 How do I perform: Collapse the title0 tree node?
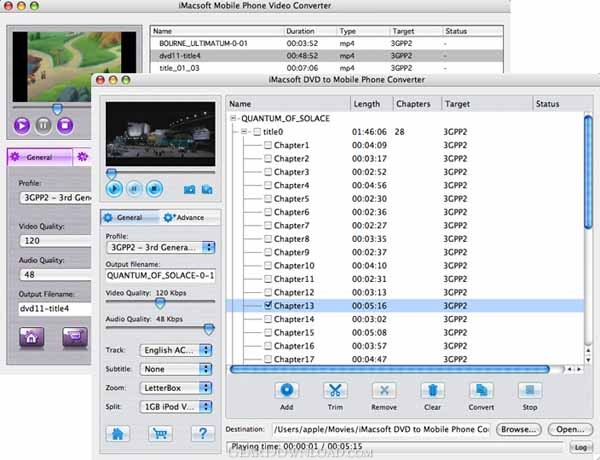(244, 132)
